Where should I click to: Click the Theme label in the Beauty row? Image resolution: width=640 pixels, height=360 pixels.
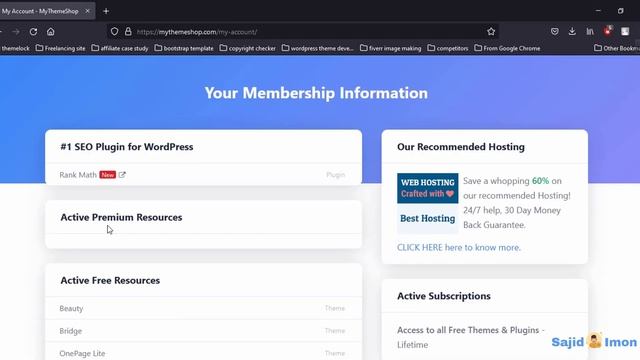pos(335,308)
